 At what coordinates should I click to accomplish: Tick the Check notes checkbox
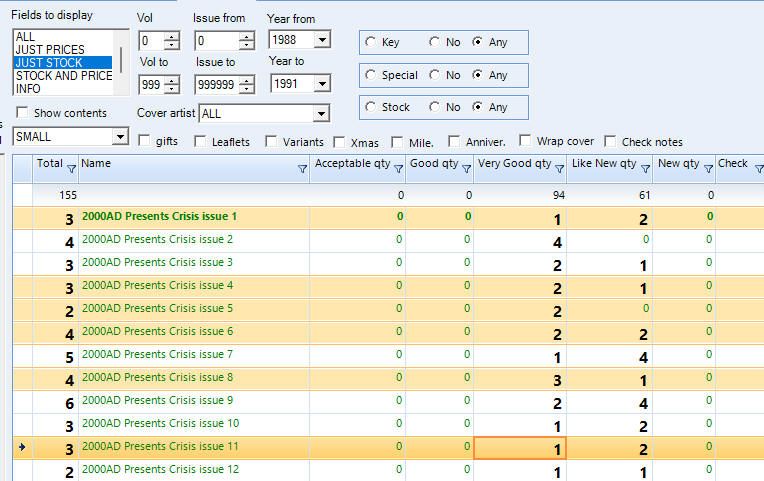[610, 141]
